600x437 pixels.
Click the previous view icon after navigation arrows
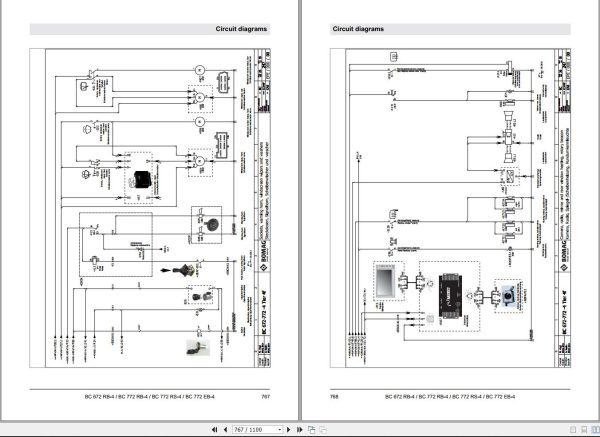coord(311,430)
